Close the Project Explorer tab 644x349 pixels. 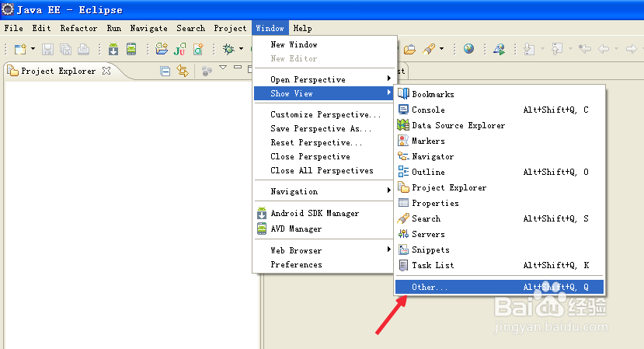click(106, 71)
